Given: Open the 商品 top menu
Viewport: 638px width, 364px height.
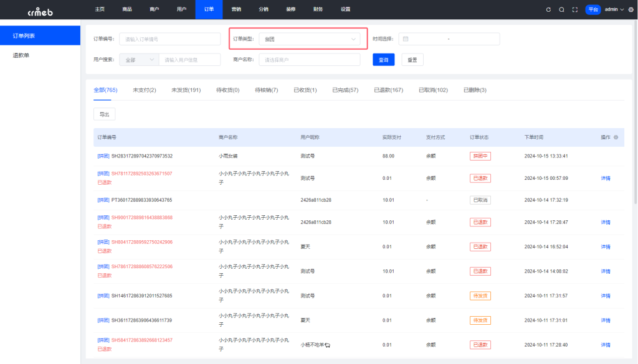Looking at the screenshot, I should 127,9.
